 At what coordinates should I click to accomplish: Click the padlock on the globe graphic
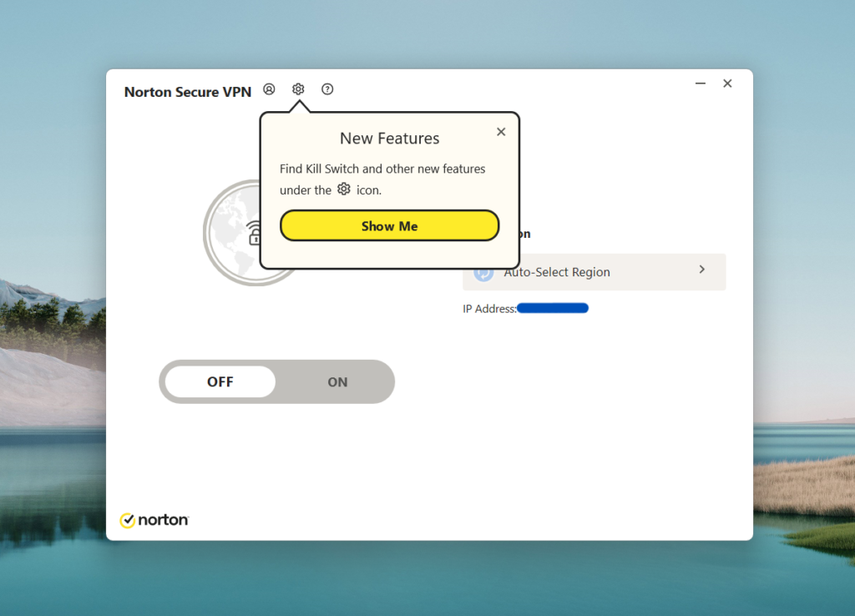pos(254,238)
